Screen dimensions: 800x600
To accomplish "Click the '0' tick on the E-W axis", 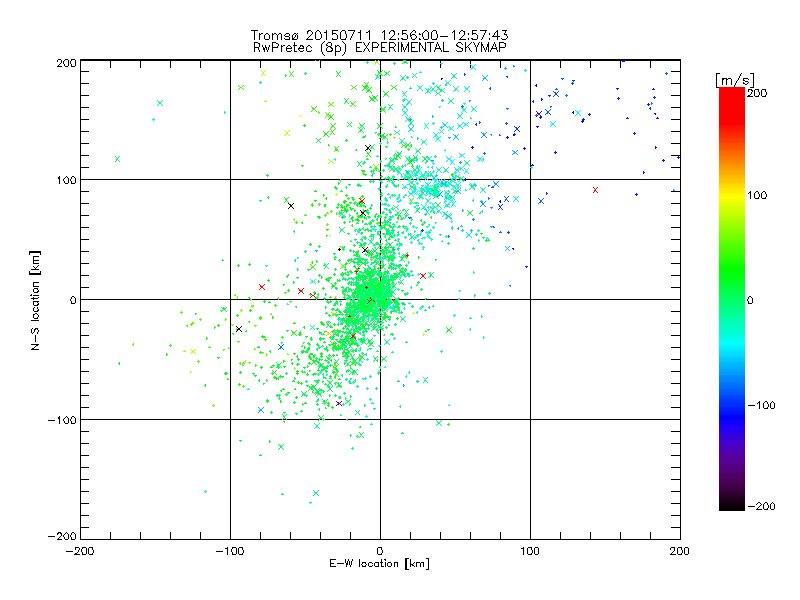I will tap(380, 551).
